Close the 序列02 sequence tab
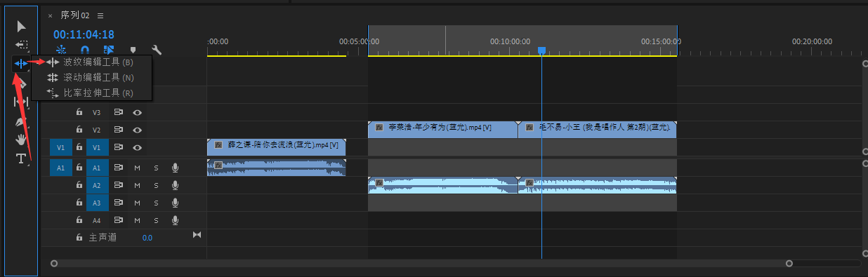The width and height of the screenshot is (868, 277). [x=50, y=15]
